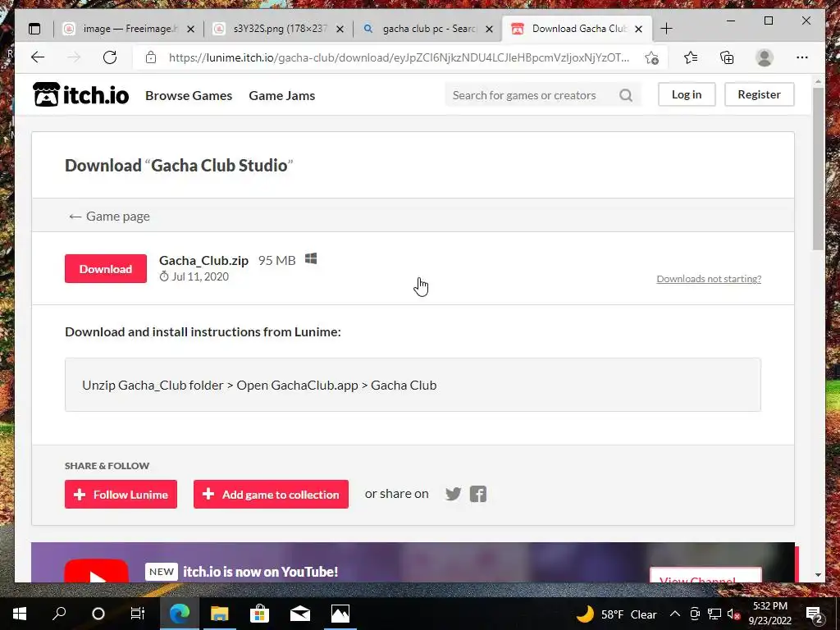This screenshot has height=630, width=840.
Task: Reload the page with refresh icon
Action: coord(110,57)
